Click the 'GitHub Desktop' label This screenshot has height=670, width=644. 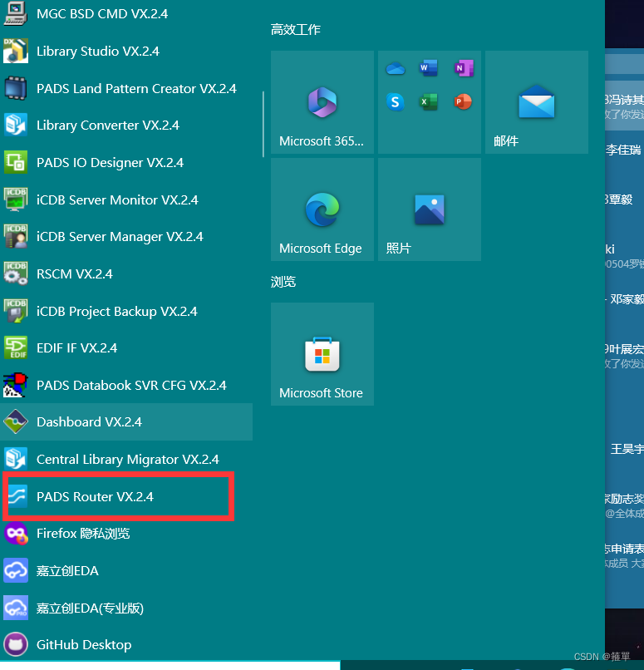(x=84, y=644)
